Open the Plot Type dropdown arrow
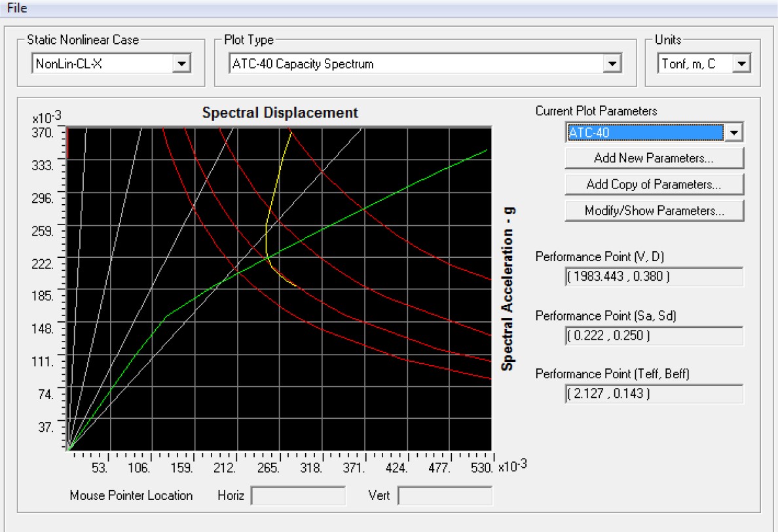The height and width of the screenshot is (532, 778). pos(612,63)
